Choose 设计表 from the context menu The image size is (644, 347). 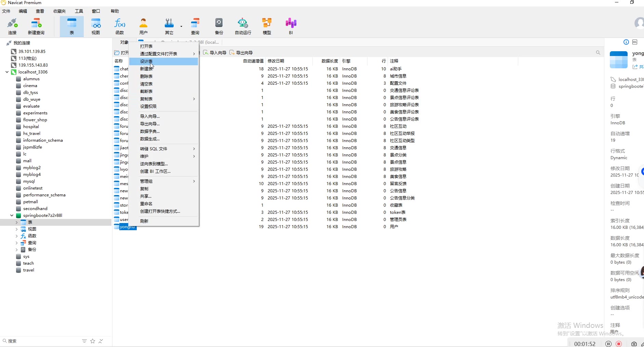click(x=164, y=61)
